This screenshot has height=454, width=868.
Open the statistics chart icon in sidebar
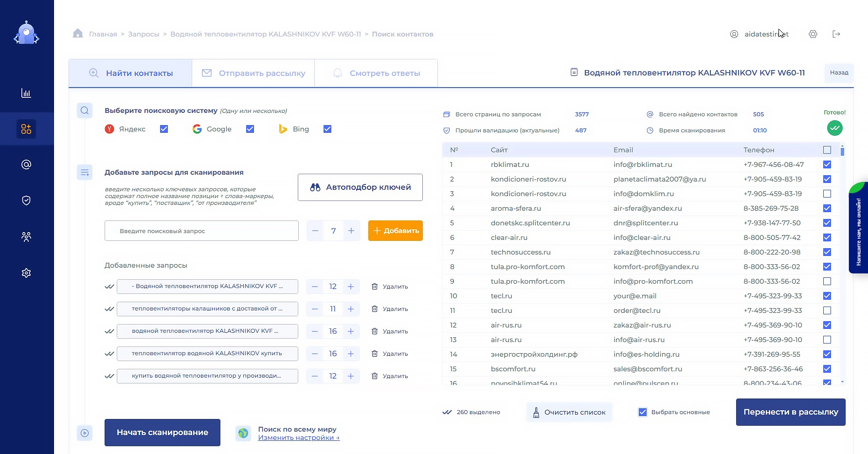point(26,93)
